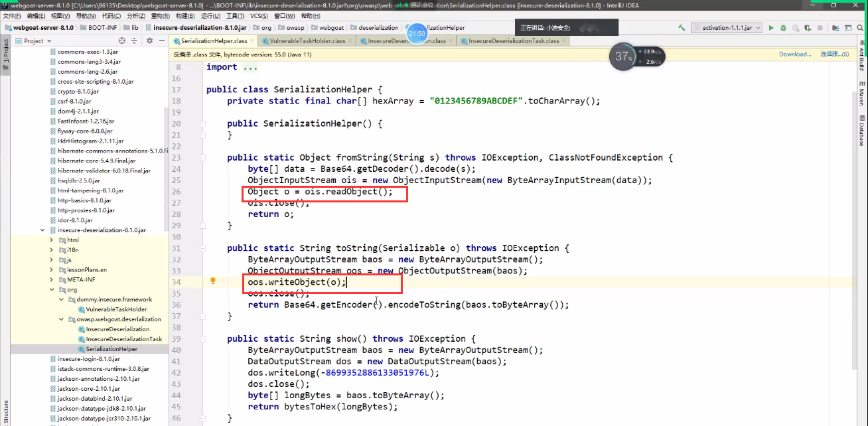Image resolution: width=868 pixels, height=426 pixels.
Task: Open Search Everywhere magnifier icon
Action: click(858, 28)
